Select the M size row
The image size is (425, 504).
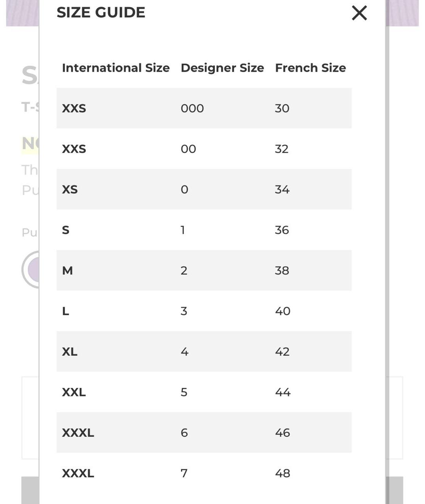204,270
